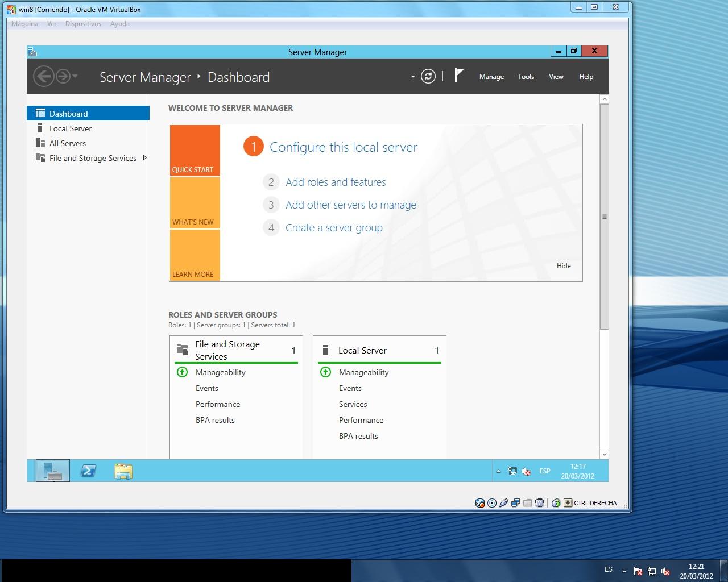Select the Quick Start orange tile

click(195, 151)
